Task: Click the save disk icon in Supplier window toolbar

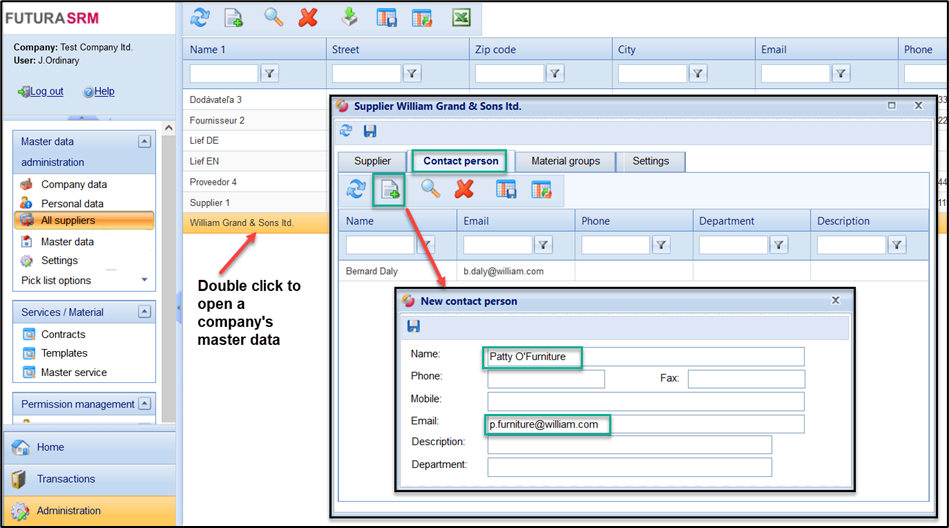Action: tap(370, 131)
